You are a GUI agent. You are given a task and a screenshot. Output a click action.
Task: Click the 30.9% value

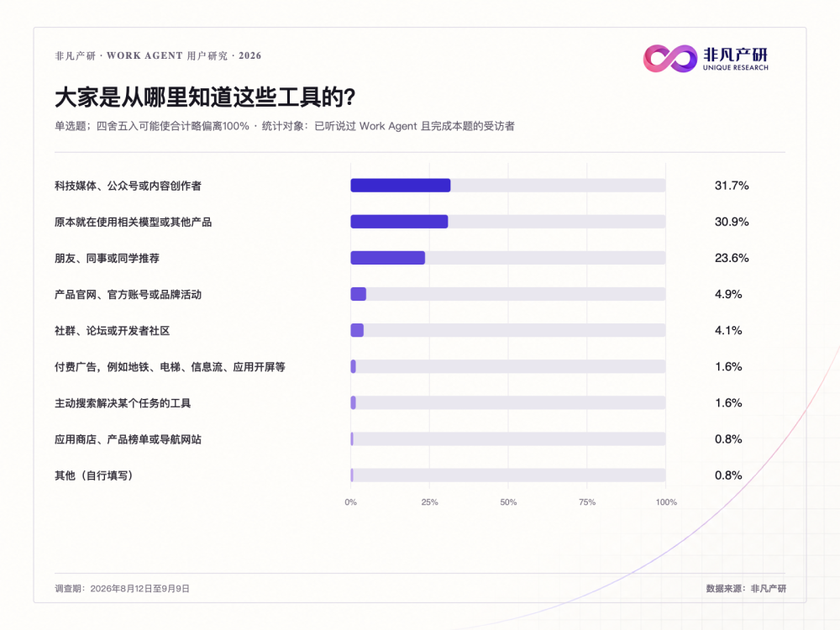732,222
